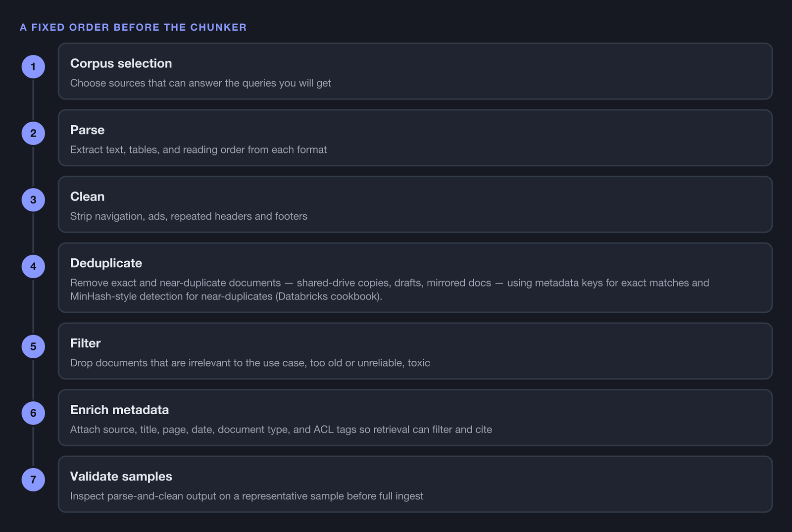This screenshot has width=792, height=532.
Task: Click the step 6 number badge
Action: [x=33, y=413]
